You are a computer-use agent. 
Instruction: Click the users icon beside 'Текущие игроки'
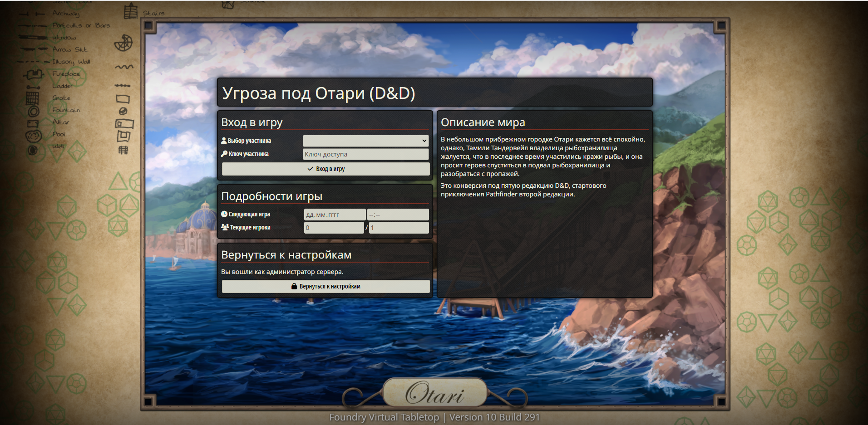click(225, 227)
